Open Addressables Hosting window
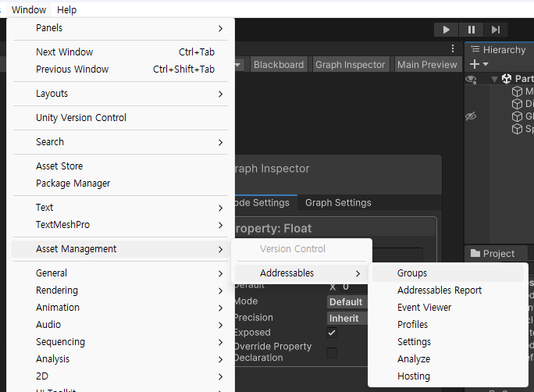This screenshot has width=534, height=392. click(x=448, y=376)
